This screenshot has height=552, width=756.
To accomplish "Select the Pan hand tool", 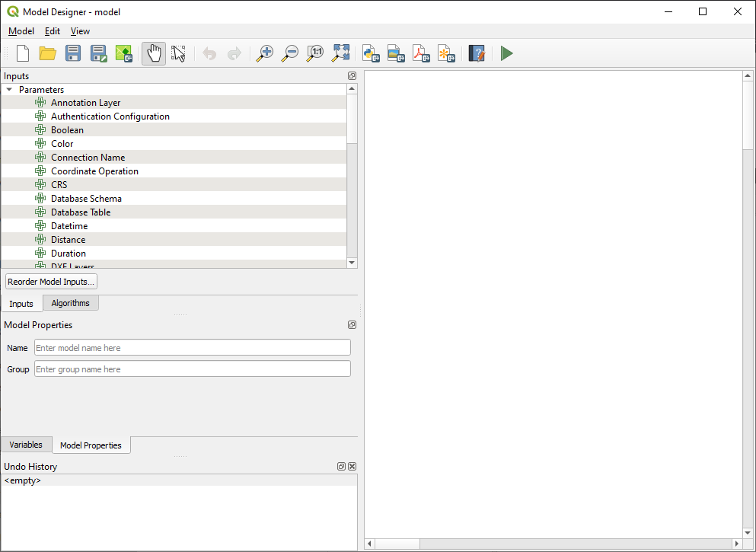I will (154, 53).
